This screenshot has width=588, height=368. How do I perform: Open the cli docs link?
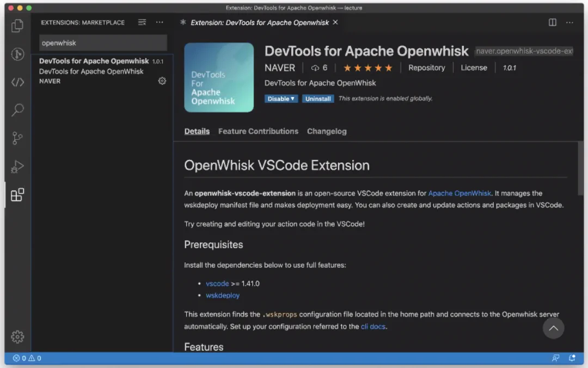373,327
